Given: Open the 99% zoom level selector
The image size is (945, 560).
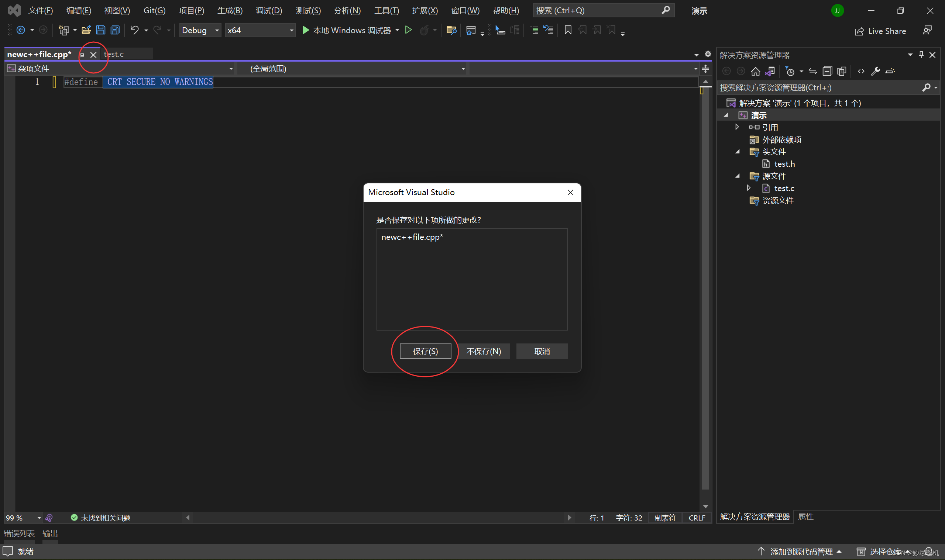Looking at the screenshot, I should pyautogui.click(x=21, y=517).
